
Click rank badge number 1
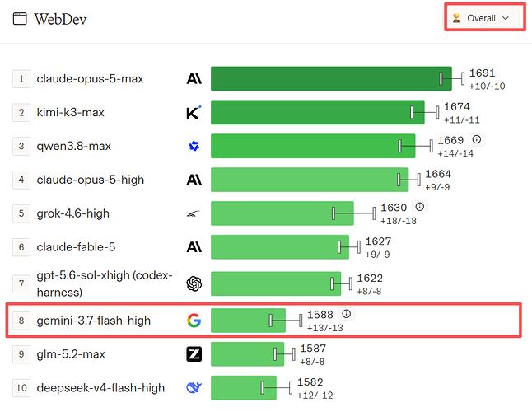(21, 79)
